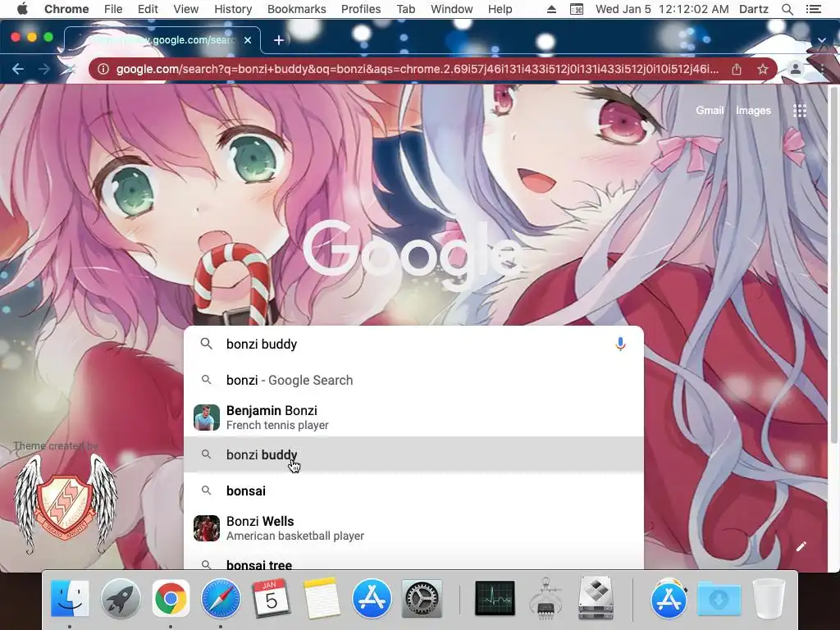
Task: Open the File menu
Action: pos(113,9)
